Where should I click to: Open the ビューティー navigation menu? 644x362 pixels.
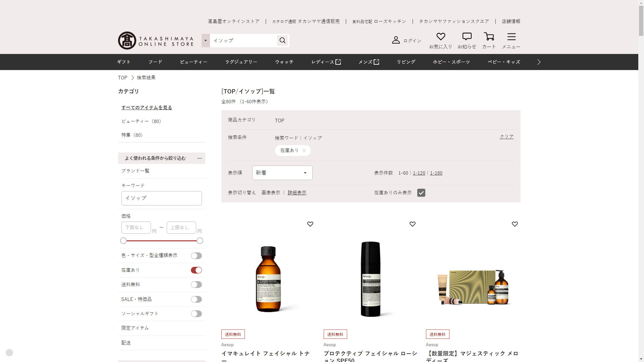[194, 62]
